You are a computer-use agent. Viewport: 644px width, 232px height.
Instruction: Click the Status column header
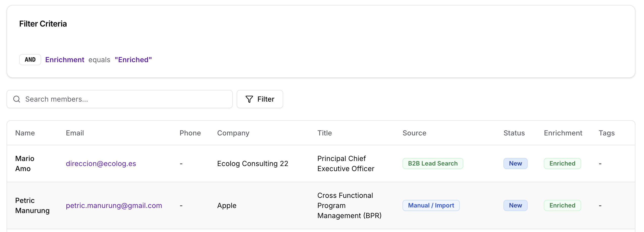(514, 133)
